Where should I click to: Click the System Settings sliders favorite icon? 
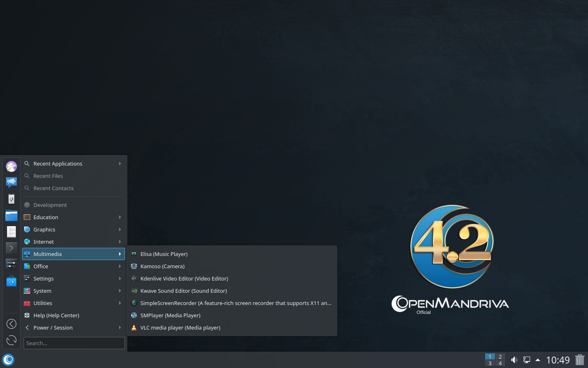tap(11, 265)
